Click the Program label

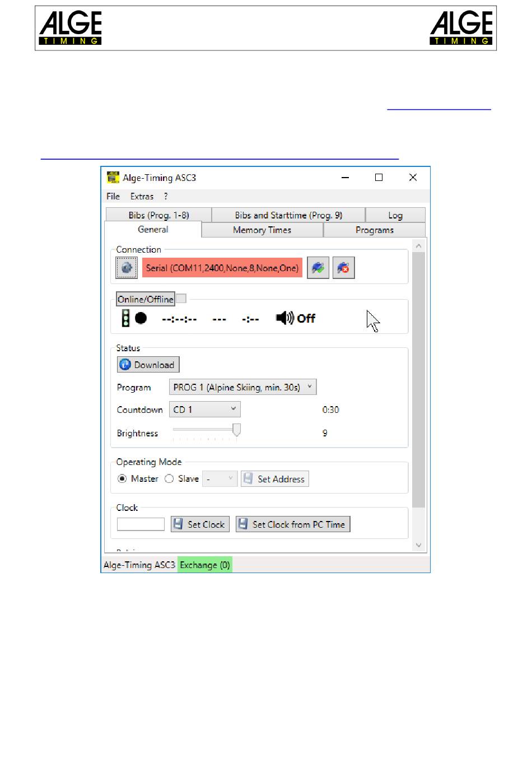(x=134, y=387)
